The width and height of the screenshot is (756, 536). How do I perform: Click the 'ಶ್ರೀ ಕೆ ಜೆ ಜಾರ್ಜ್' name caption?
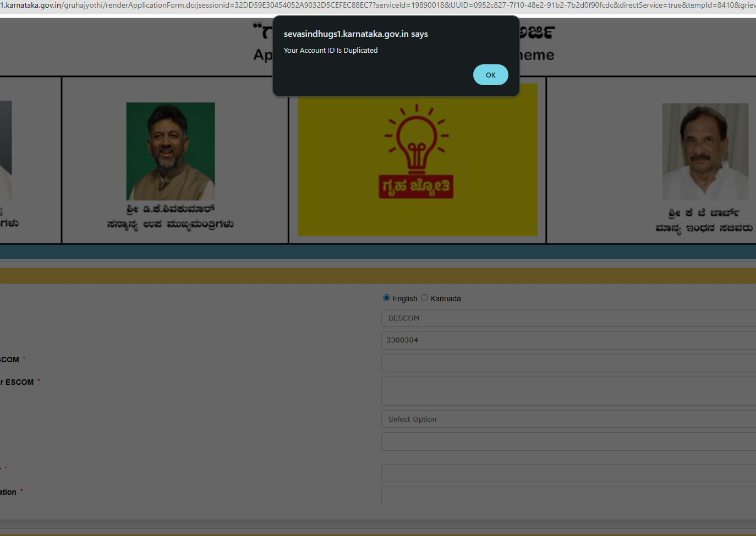(704, 213)
